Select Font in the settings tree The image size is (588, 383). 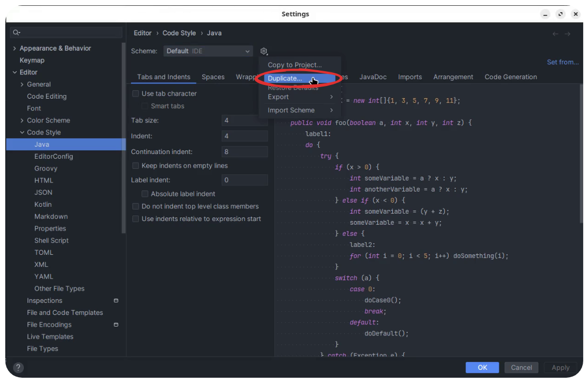[34, 108]
